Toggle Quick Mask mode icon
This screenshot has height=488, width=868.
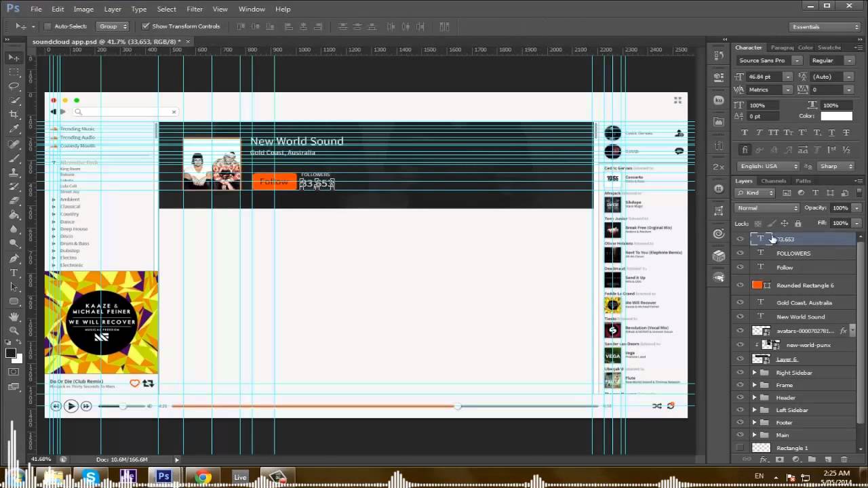[14, 372]
